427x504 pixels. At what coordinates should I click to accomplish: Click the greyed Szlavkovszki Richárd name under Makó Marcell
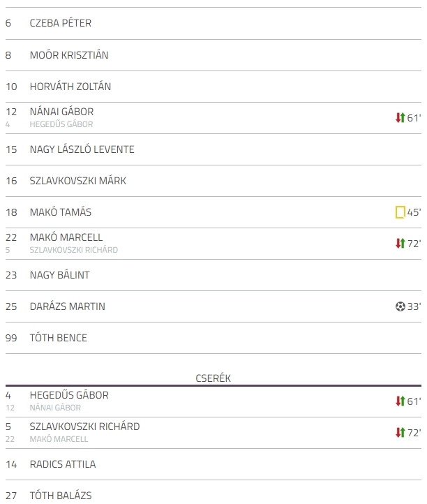click(74, 250)
